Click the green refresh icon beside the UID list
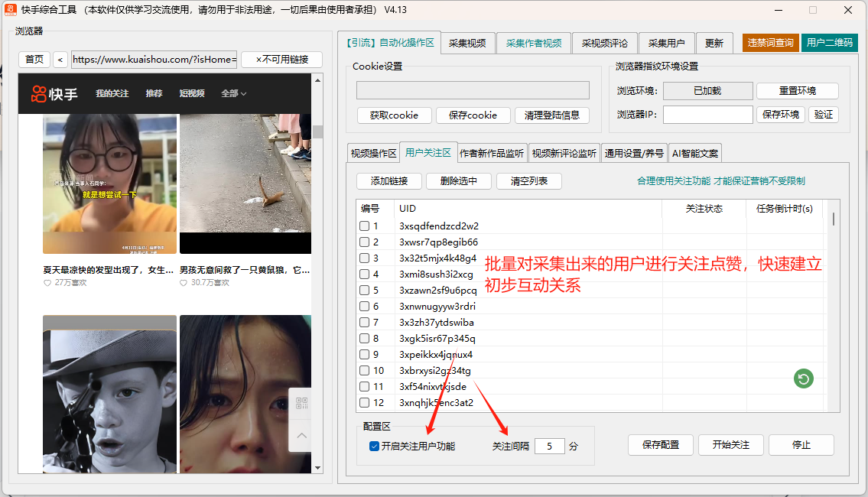Image resolution: width=868 pixels, height=497 pixels. click(x=802, y=378)
